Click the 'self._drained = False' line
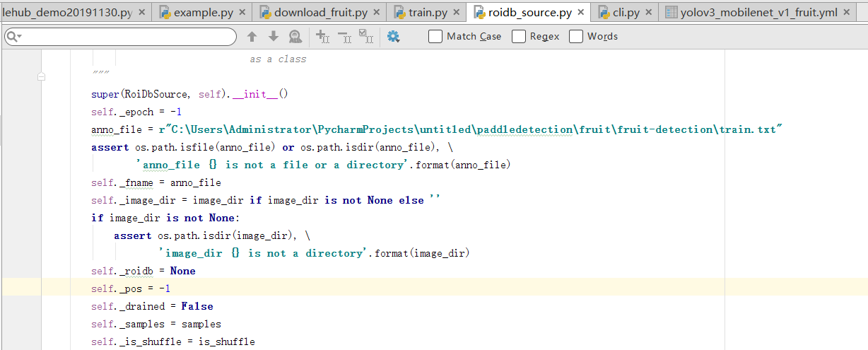The height and width of the screenshot is (350, 868). pos(152,306)
